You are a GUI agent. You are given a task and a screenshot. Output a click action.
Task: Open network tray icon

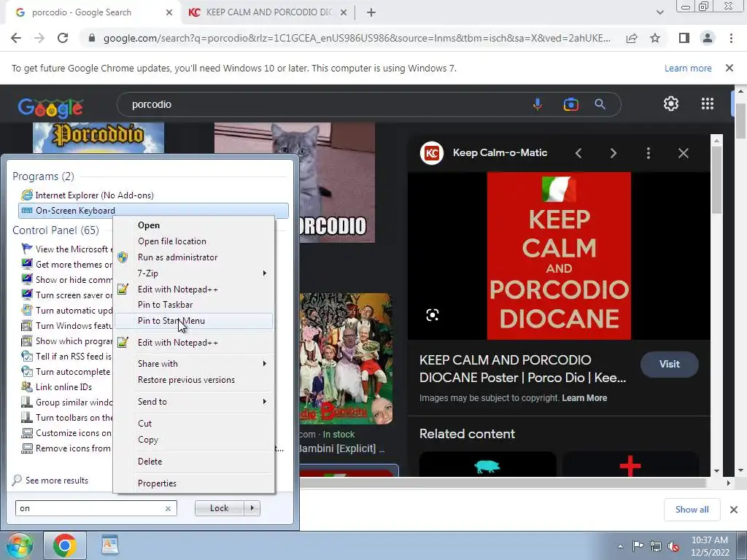click(656, 546)
